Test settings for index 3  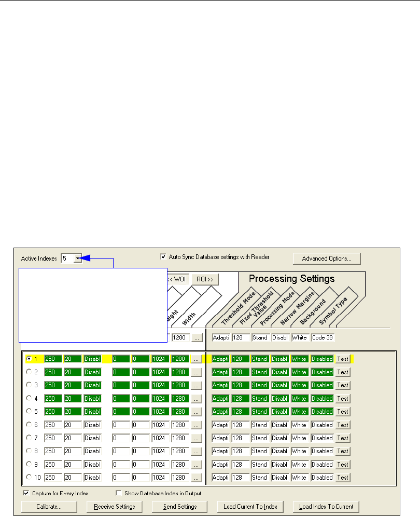(x=343, y=385)
